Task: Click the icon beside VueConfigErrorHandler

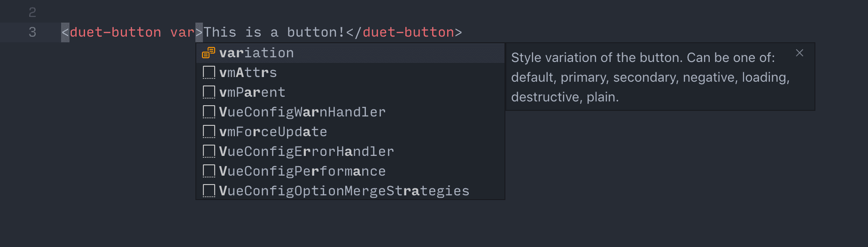Action: tap(209, 151)
